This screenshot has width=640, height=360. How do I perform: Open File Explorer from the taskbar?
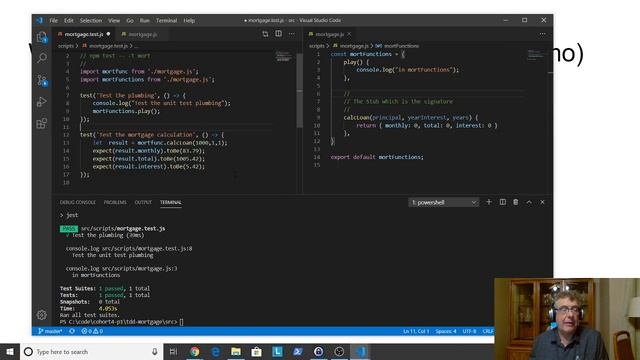[x=236, y=352]
